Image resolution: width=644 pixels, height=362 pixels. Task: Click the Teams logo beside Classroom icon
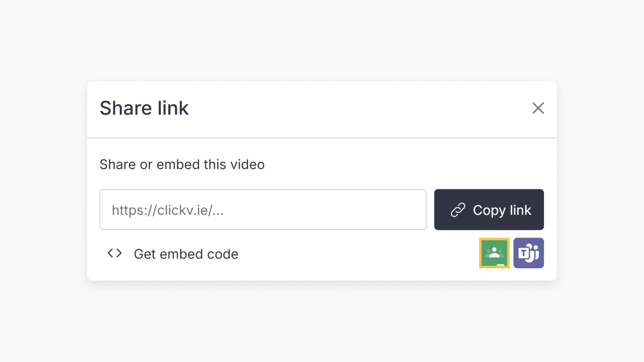pos(528,253)
